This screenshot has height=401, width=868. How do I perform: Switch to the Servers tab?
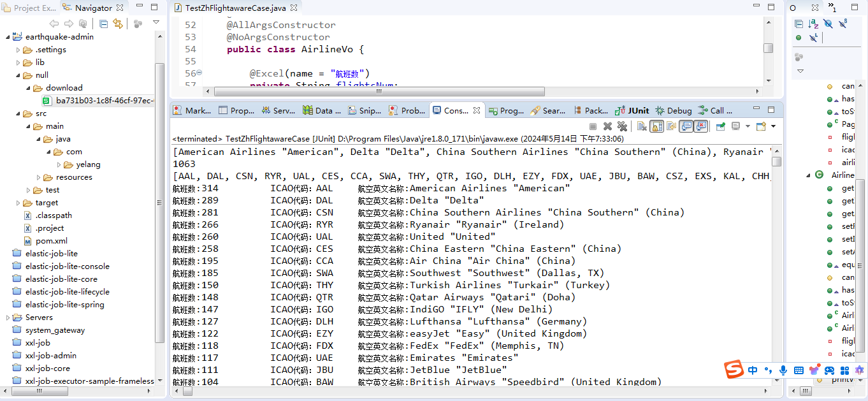click(278, 110)
